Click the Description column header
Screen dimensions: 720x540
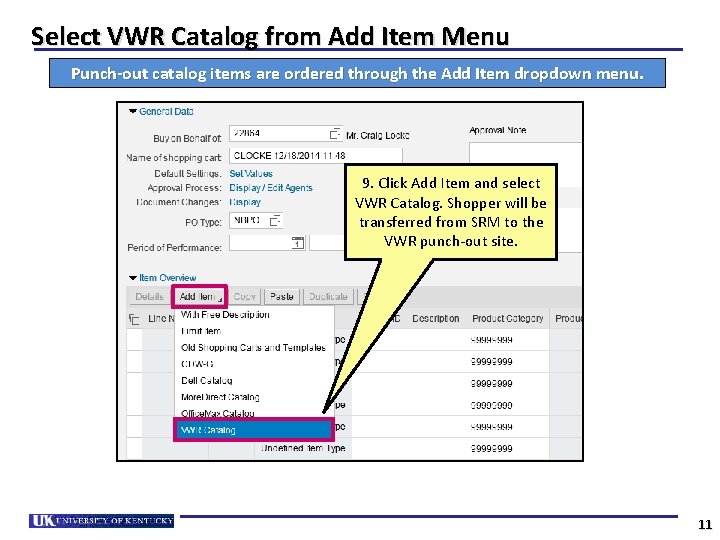point(435,318)
